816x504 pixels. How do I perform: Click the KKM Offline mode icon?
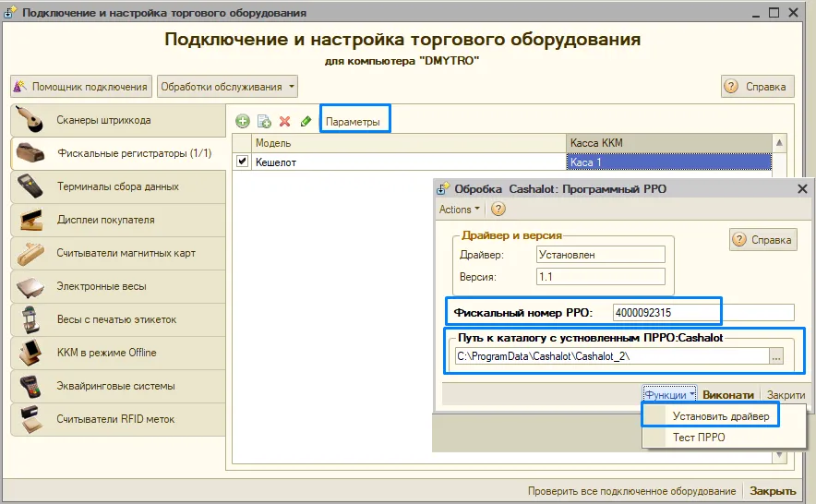(x=30, y=353)
